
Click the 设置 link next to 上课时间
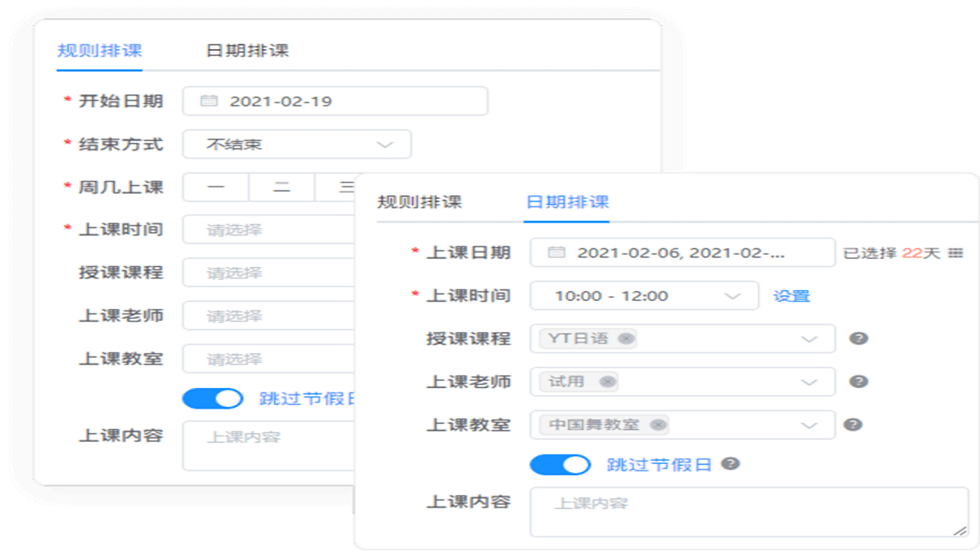coord(790,295)
